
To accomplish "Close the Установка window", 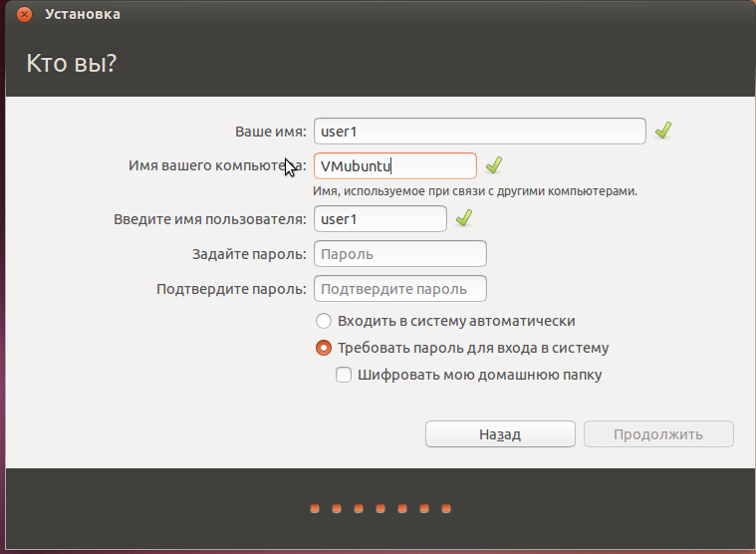I will tap(24, 15).
